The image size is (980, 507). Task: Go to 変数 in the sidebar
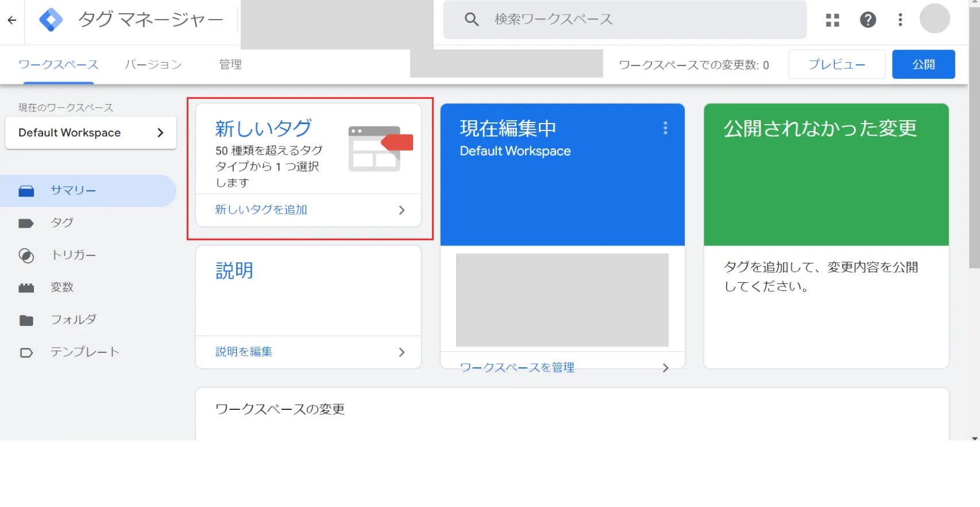click(61, 287)
